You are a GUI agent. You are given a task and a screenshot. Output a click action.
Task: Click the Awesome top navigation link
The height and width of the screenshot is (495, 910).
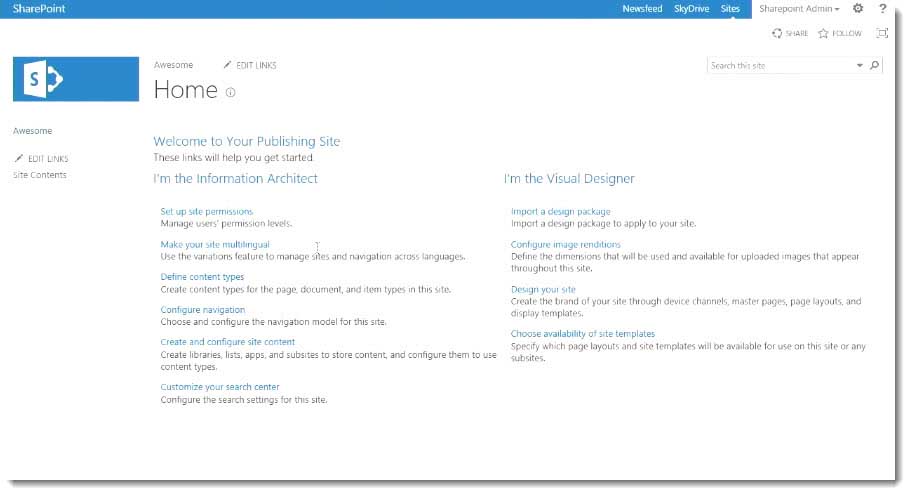tap(174, 65)
